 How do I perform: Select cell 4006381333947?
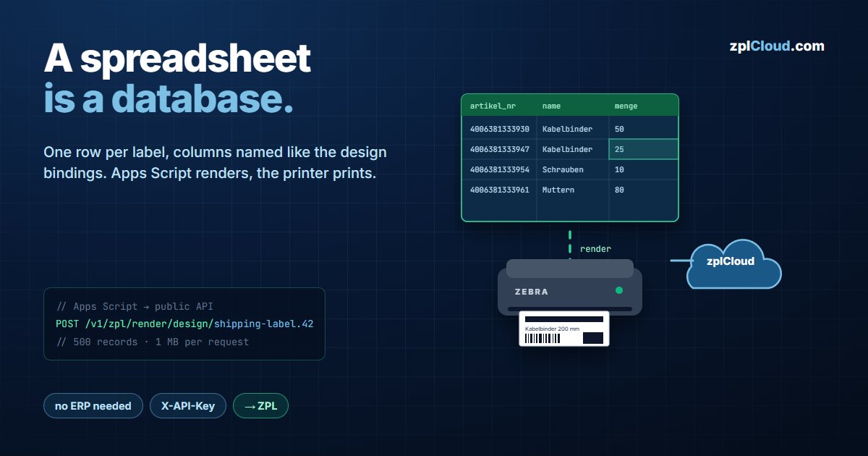pos(500,149)
